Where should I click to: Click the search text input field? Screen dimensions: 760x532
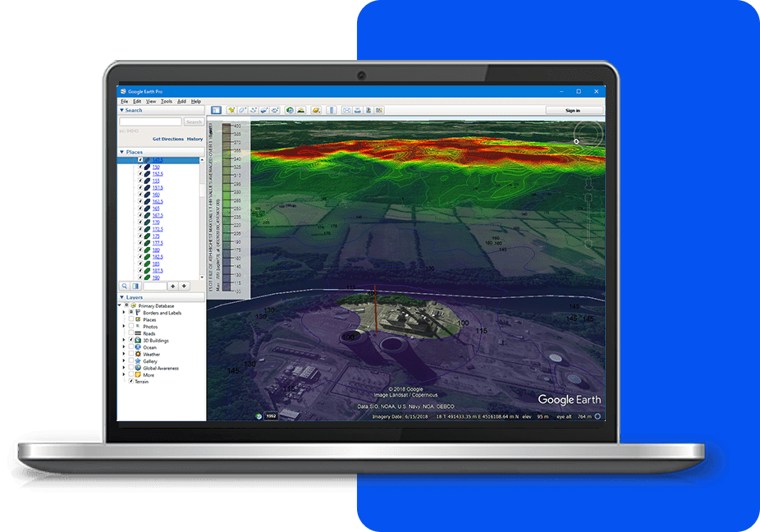pyautogui.click(x=150, y=122)
